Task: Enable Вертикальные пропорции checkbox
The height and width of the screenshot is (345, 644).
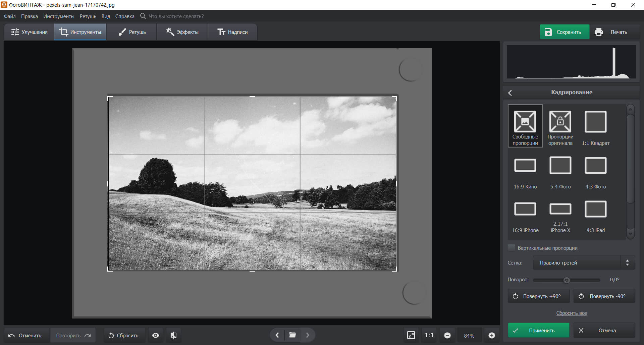Action: [x=512, y=248]
